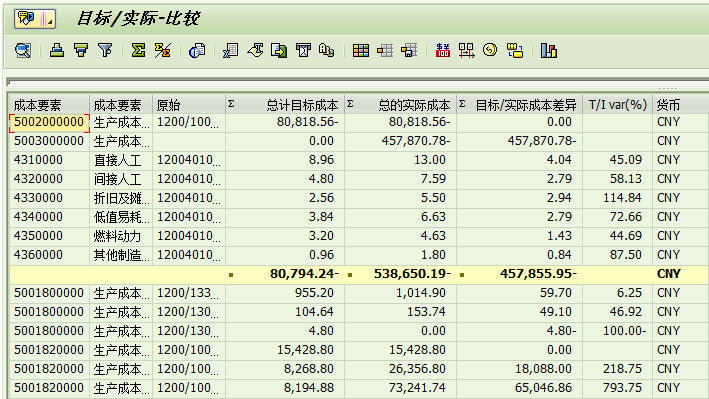
Task: Expand subtotal marker beside 457,855.95-
Action: point(462,275)
